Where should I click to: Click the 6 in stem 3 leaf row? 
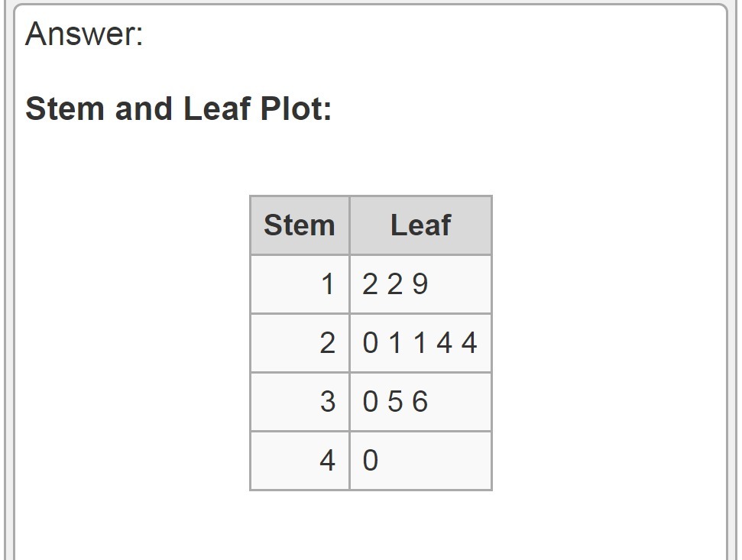click(420, 402)
